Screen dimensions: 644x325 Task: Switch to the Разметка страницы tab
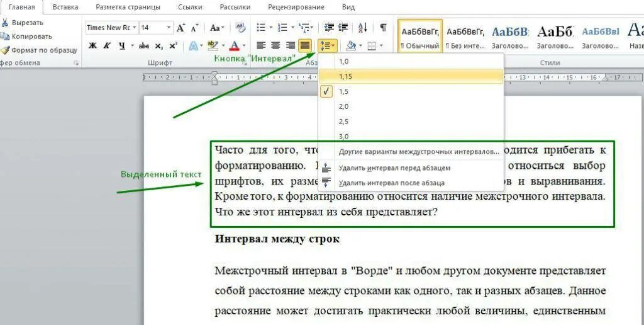point(128,7)
